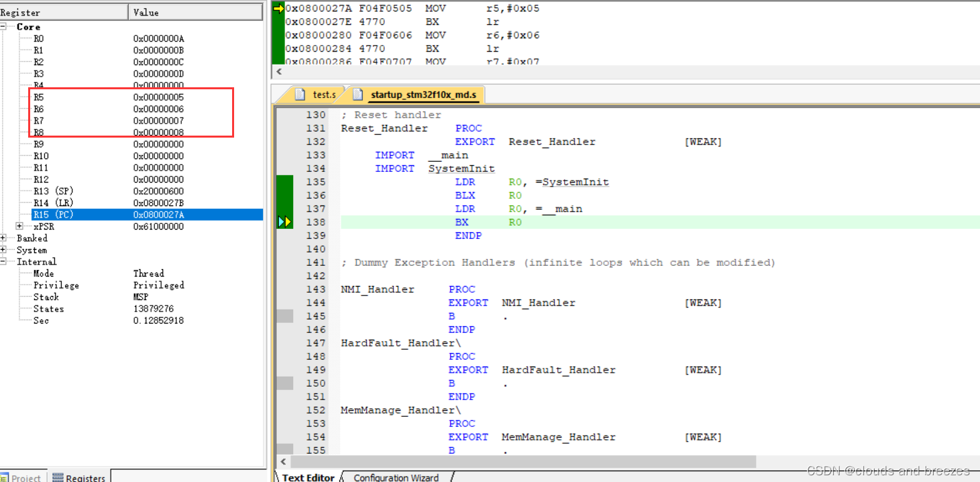The height and width of the screenshot is (482, 980).
Task: Collapse the Core register group
Action: pyautogui.click(x=3, y=27)
